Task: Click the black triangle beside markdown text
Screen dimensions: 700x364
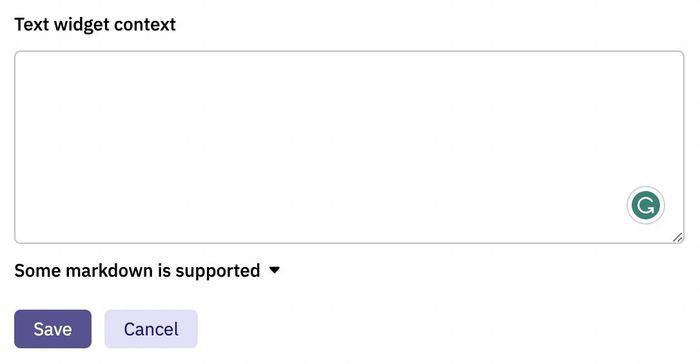Action: (x=274, y=270)
